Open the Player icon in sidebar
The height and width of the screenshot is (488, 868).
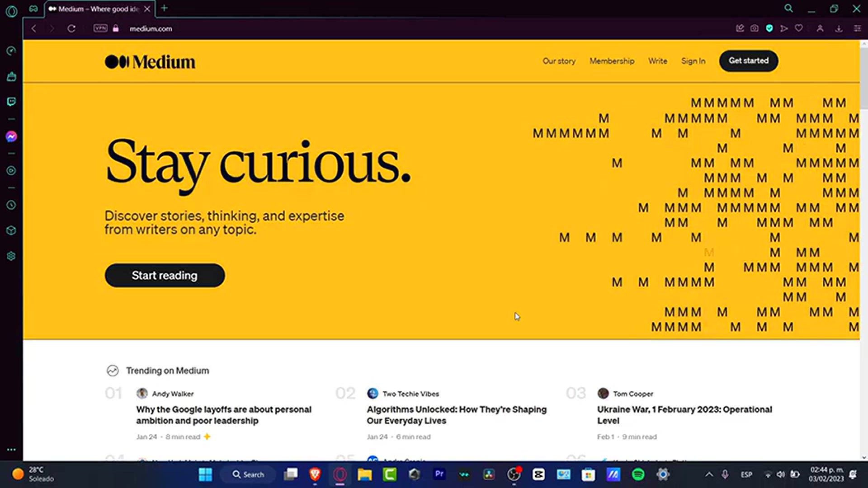point(11,171)
